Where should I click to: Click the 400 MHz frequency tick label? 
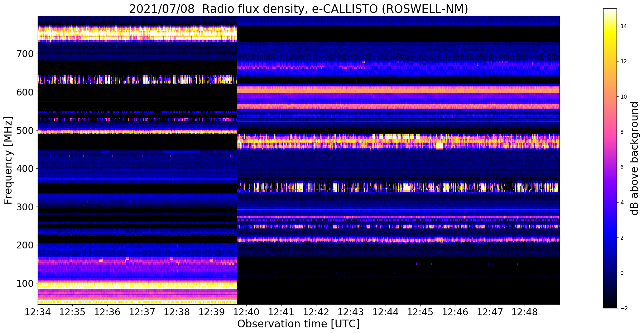point(24,169)
